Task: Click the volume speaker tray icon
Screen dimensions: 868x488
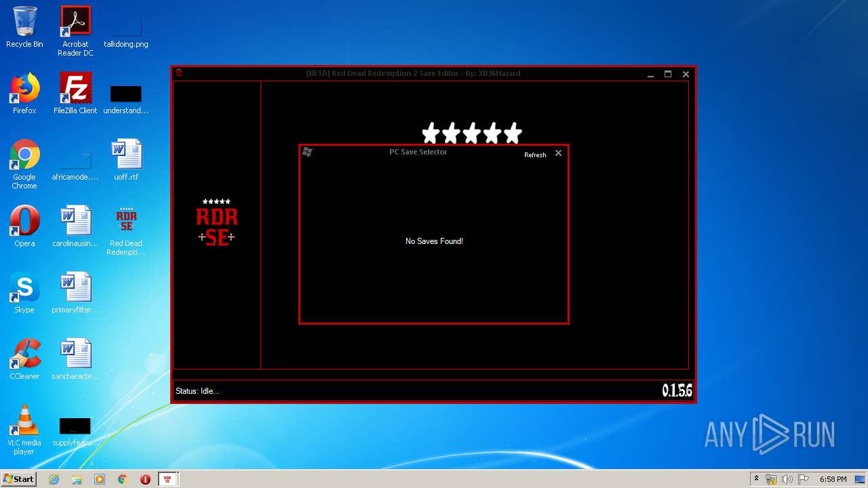Action: point(787,479)
